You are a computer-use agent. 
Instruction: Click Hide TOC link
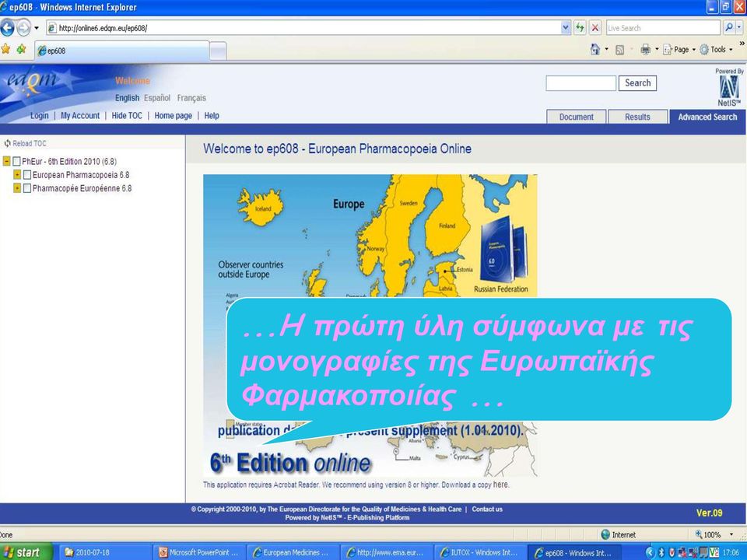tap(127, 116)
